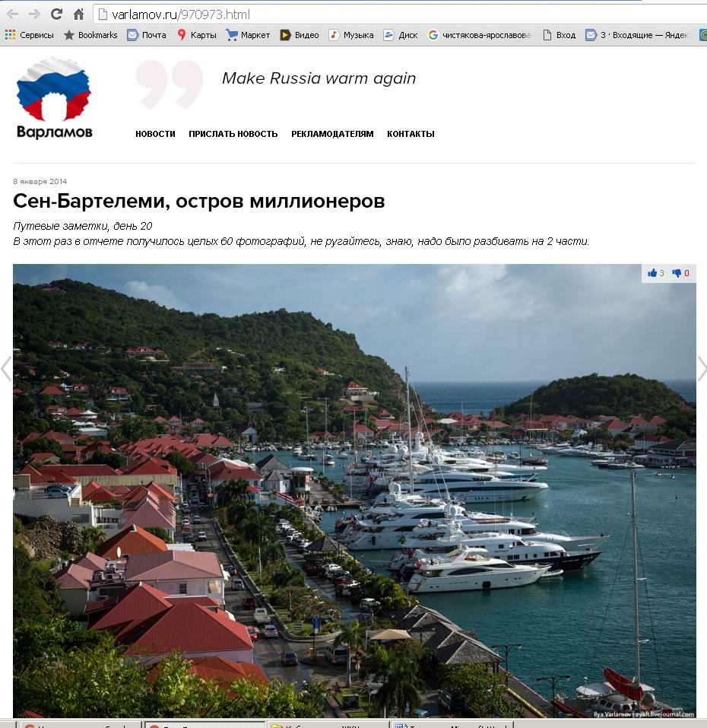Show next photo with right chevron

702,369
